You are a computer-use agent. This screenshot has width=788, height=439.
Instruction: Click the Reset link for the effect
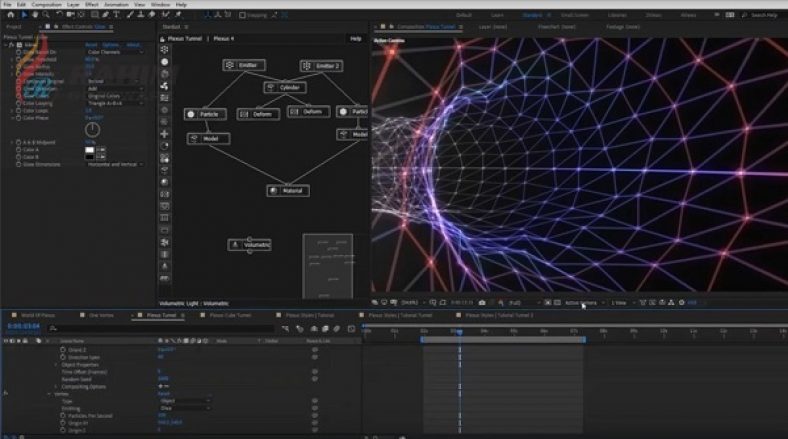pos(89,45)
